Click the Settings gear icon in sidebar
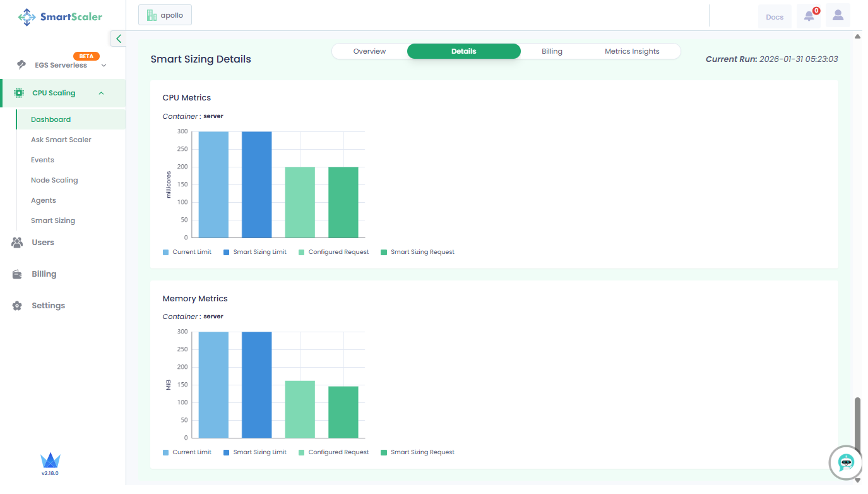 pos(18,306)
